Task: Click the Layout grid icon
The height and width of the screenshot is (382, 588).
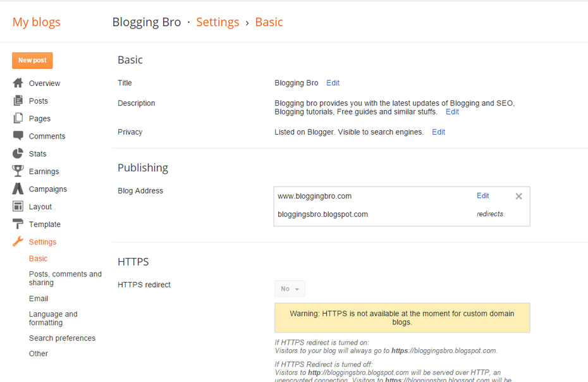Action: [x=18, y=206]
